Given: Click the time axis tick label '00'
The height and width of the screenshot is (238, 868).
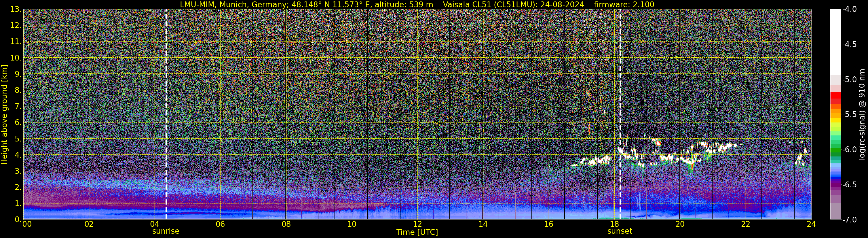Looking at the screenshot, I should click(26, 224).
